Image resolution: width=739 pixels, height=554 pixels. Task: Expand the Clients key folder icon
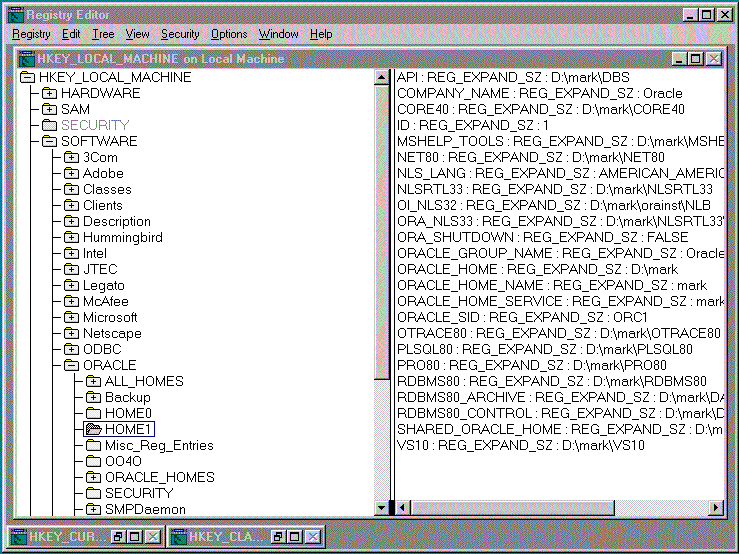point(71,205)
